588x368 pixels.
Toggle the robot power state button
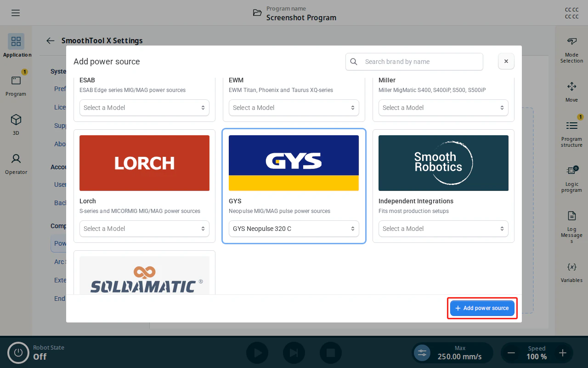pos(18,353)
